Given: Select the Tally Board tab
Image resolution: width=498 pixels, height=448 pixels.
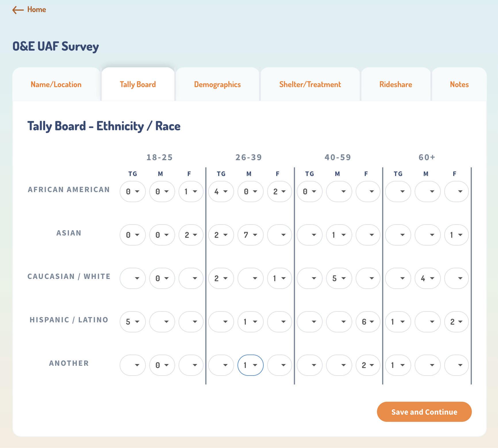Looking at the screenshot, I should [x=138, y=84].
